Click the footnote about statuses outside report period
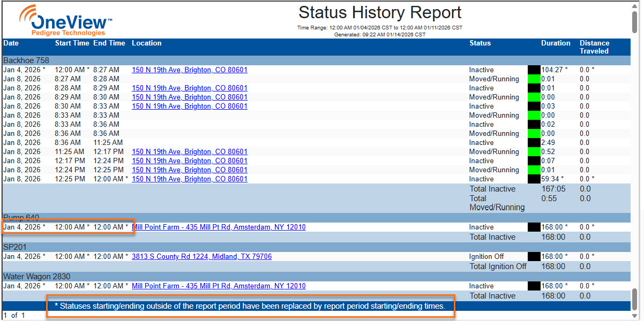The width and height of the screenshot is (644, 321). click(250, 307)
